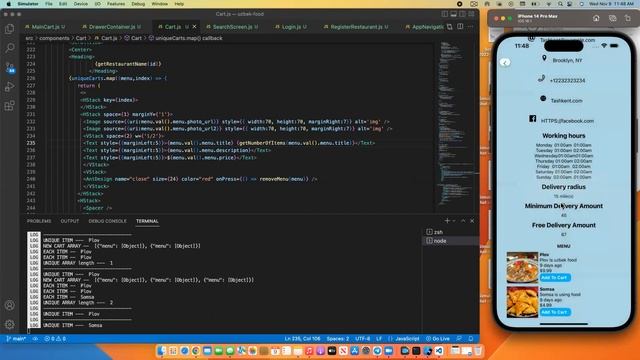
Task: Click the Home button of the Simulator window
Action: pos(596,18)
